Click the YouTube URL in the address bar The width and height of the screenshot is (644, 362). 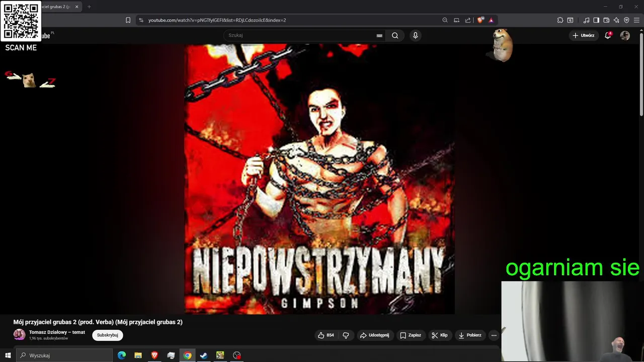(217, 20)
